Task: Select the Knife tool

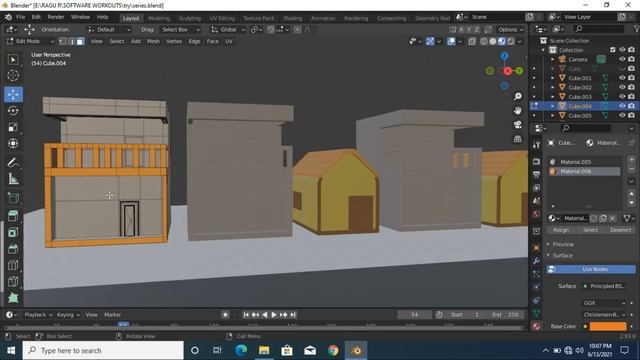Action: coord(13,281)
